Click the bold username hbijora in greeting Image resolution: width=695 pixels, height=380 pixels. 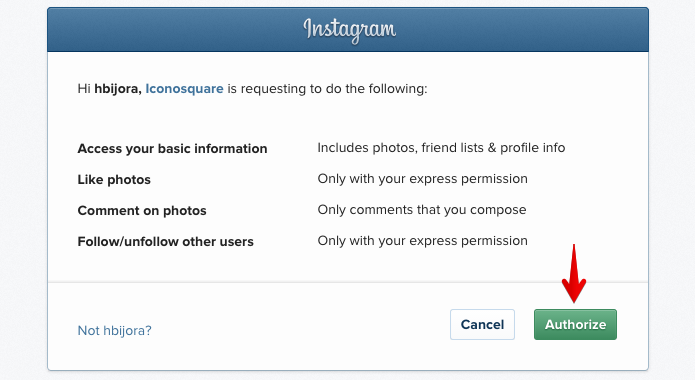click(117, 89)
